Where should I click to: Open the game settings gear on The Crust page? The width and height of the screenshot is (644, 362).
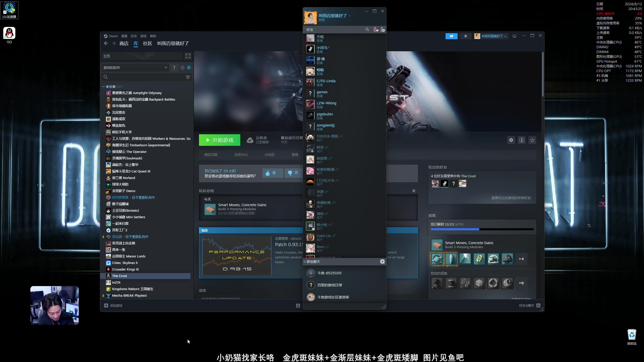pyautogui.click(x=511, y=140)
